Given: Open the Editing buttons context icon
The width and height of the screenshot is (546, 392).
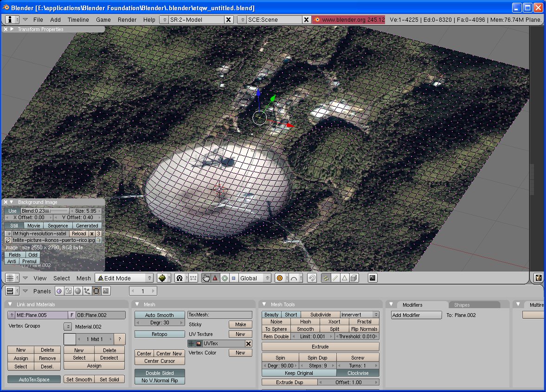Looking at the screenshot, I should click(96, 291).
